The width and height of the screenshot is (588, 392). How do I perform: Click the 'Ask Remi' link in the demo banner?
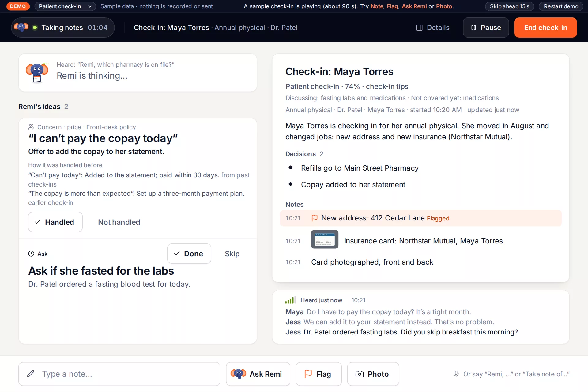pyautogui.click(x=414, y=6)
